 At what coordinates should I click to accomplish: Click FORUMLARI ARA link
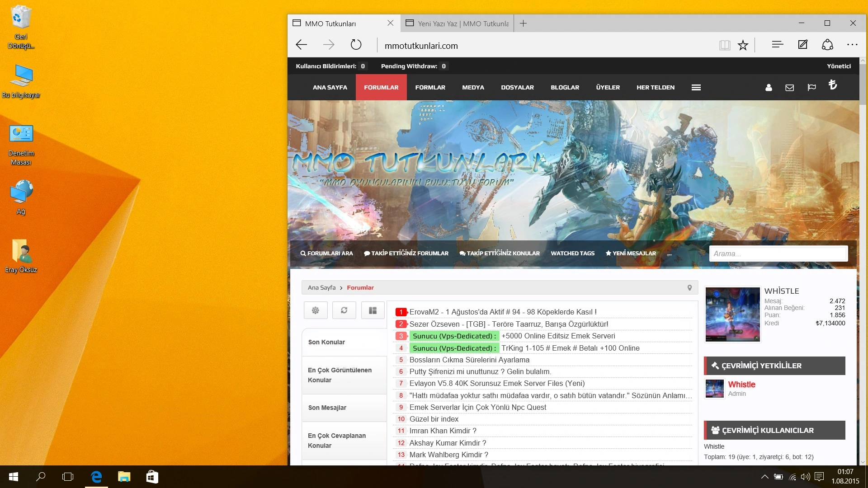pos(326,253)
